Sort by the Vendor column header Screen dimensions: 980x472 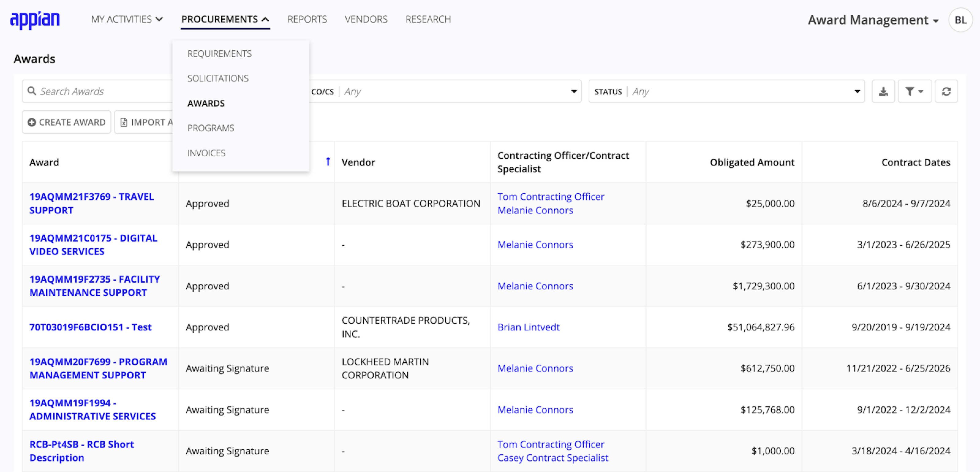(x=358, y=162)
